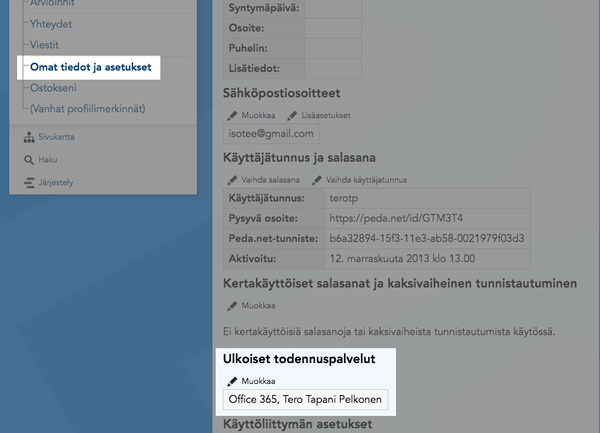Select Omat tiedot ja asetukset
Viewport: 600px width, 433px height.
[90, 67]
